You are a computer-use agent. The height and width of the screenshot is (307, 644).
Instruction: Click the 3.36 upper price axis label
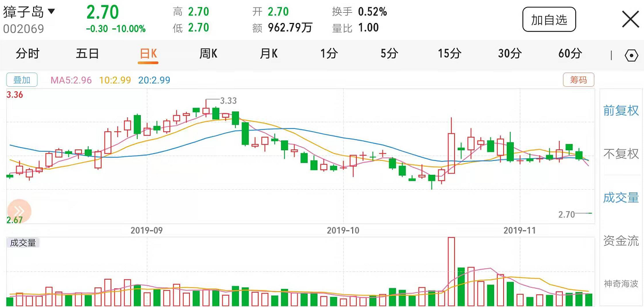[15, 95]
